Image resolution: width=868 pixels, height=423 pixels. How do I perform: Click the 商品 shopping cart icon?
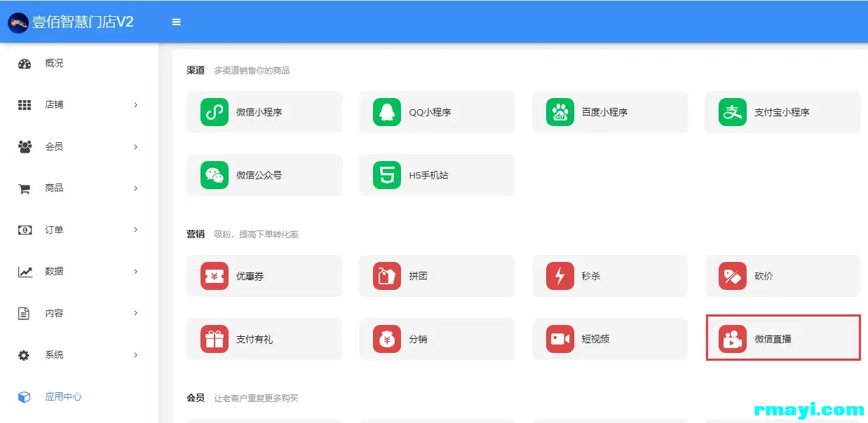pyautogui.click(x=25, y=188)
